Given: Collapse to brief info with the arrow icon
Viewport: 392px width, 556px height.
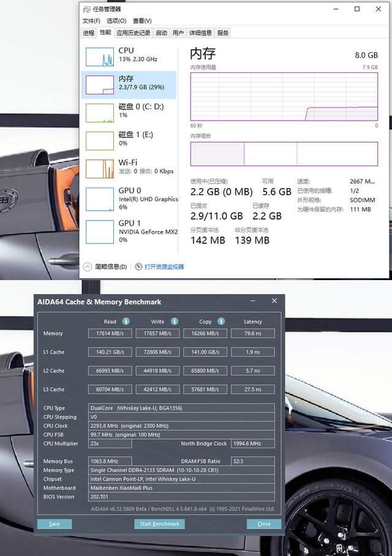Looking at the screenshot, I should coord(87,267).
